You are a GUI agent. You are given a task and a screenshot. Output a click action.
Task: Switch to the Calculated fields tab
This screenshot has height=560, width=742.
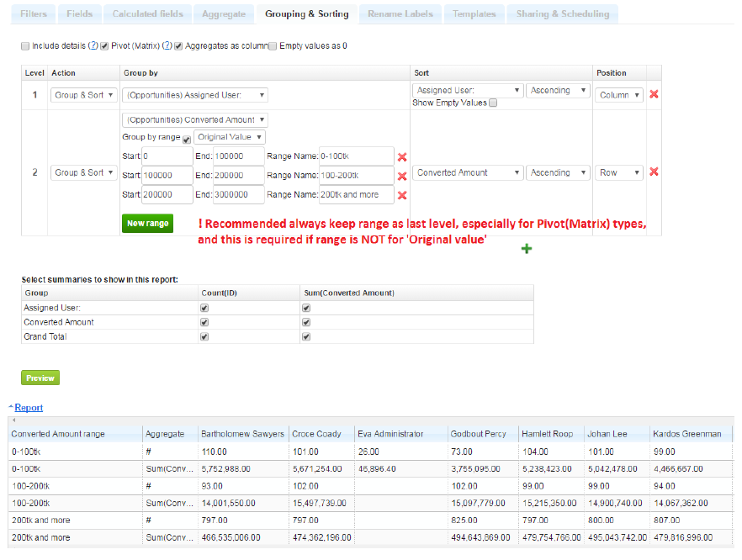tap(147, 14)
